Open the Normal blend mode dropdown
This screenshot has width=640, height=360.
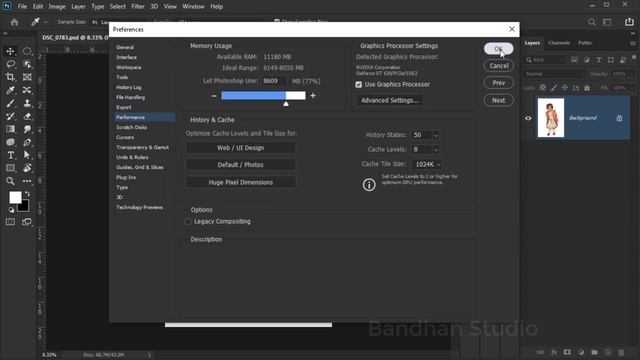pos(555,74)
